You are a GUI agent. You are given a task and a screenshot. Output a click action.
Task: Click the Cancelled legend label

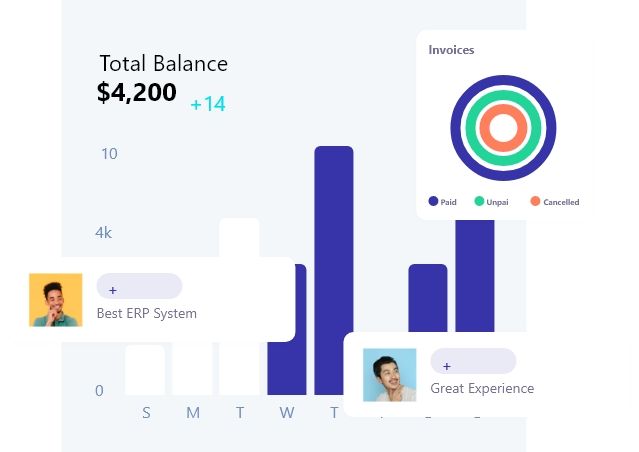click(x=561, y=202)
